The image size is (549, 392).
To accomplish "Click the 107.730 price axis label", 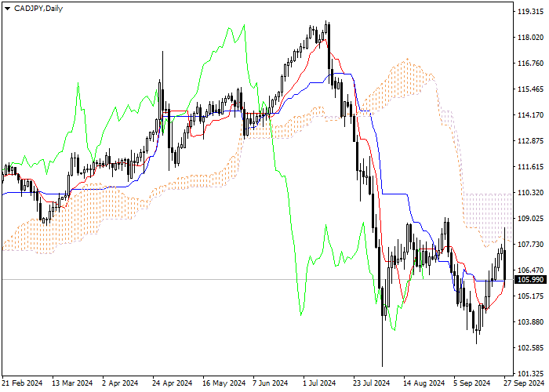I will click(530, 245).
